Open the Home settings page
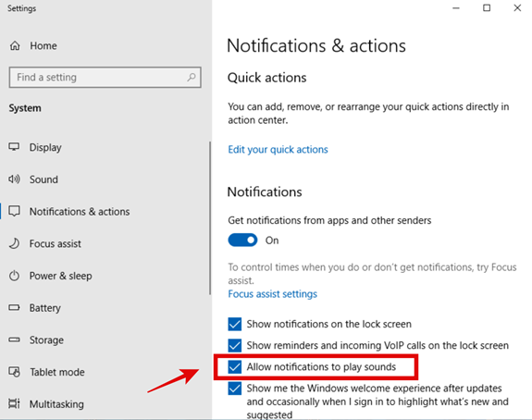 (43, 45)
